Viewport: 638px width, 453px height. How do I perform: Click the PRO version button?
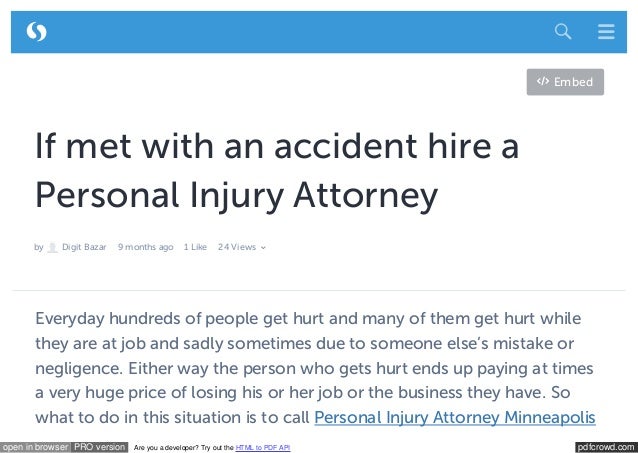pos(100,447)
